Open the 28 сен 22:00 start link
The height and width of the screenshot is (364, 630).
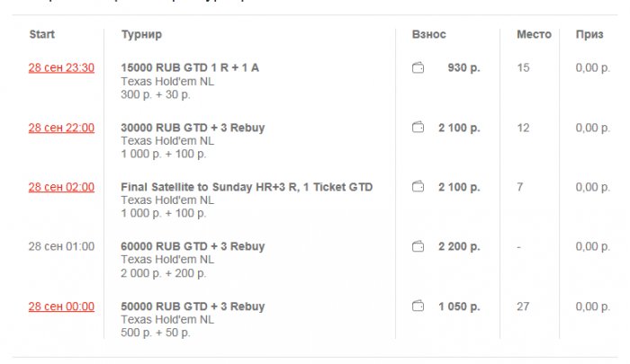[x=61, y=128]
